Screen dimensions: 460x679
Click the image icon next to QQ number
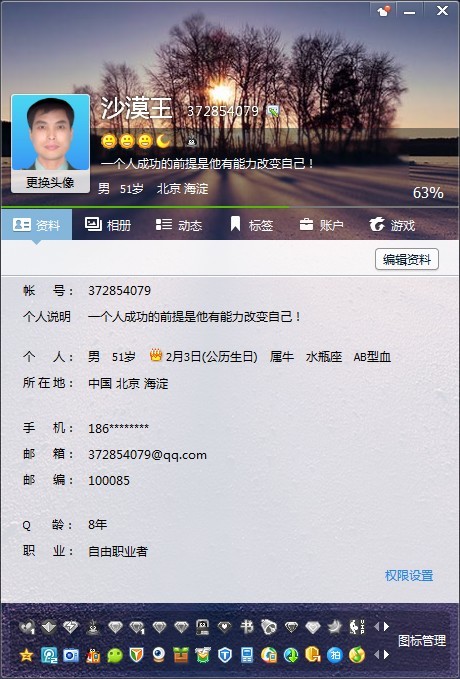(x=273, y=111)
